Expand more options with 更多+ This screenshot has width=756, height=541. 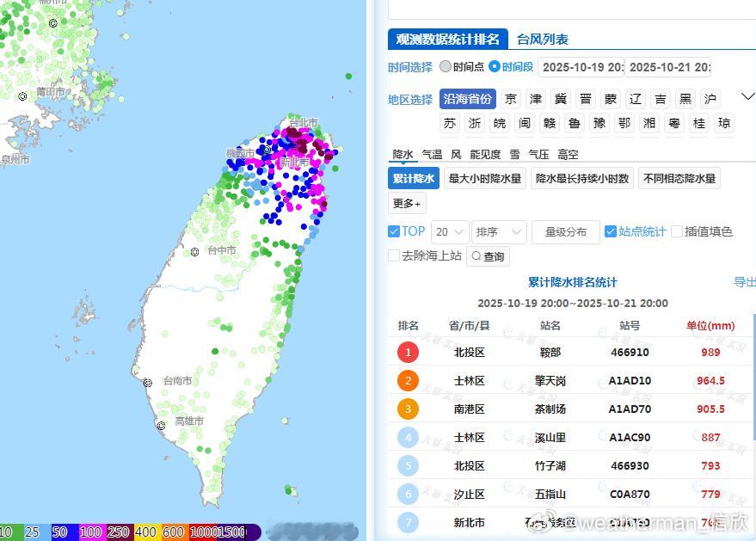point(407,204)
